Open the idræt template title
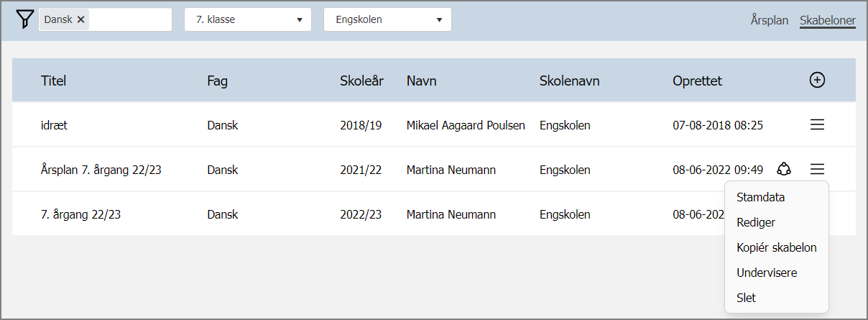 (55, 125)
